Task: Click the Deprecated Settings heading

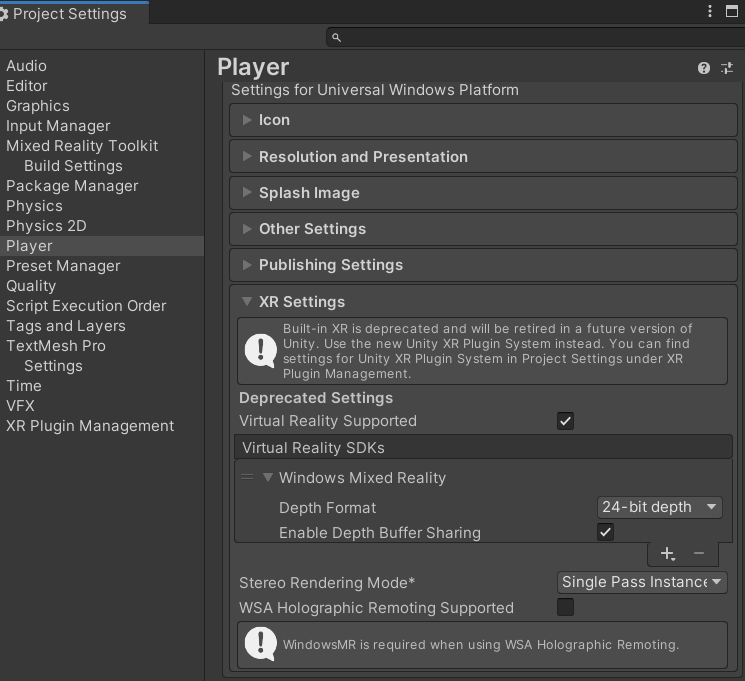Action: point(316,398)
